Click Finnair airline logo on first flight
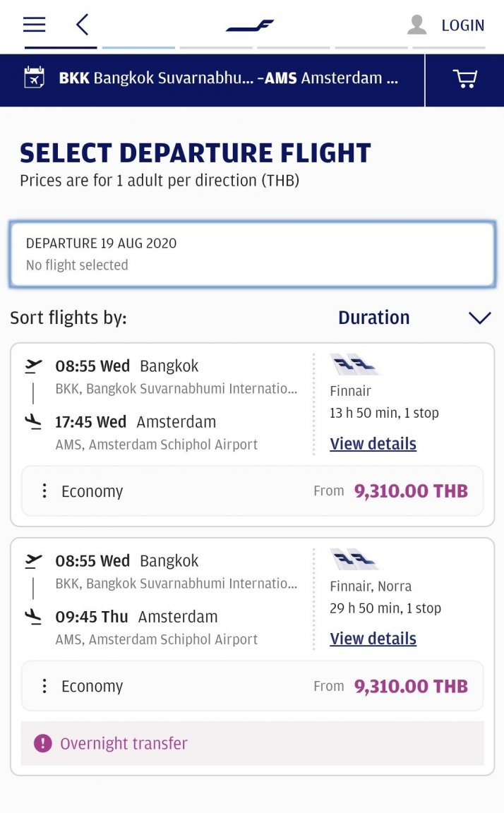 (x=353, y=365)
